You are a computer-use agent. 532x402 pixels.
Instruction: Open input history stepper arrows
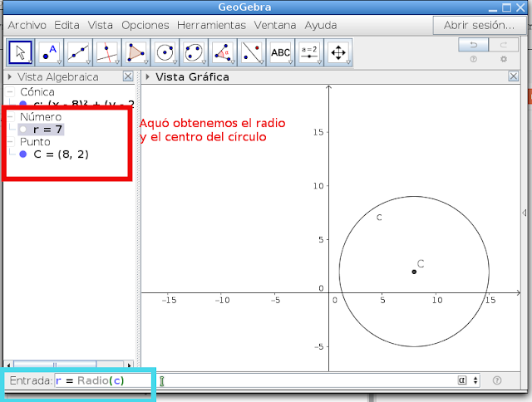(475, 380)
